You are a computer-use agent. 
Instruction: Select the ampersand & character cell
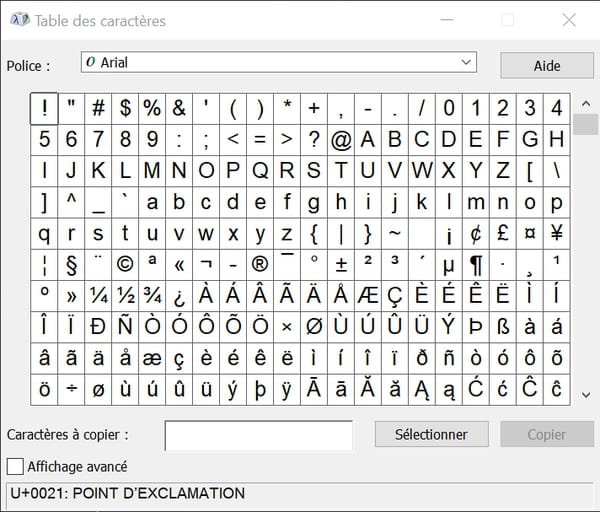click(x=179, y=109)
